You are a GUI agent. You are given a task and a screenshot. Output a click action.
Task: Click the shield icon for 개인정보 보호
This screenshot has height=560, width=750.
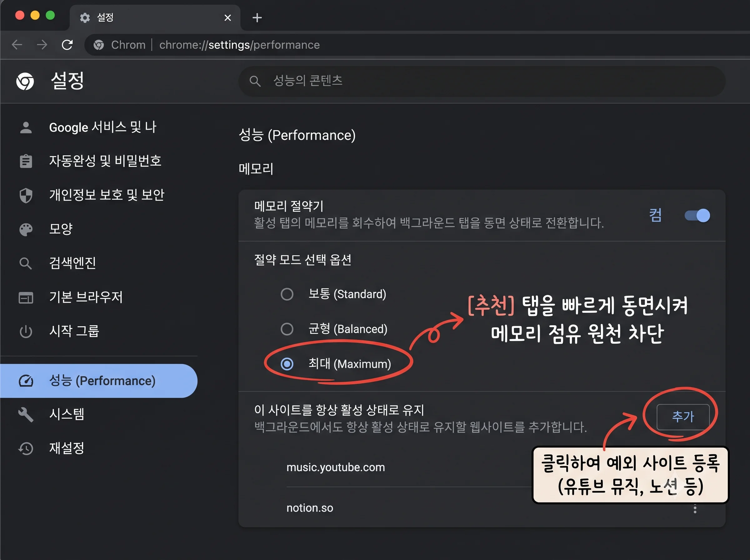(x=26, y=195)
